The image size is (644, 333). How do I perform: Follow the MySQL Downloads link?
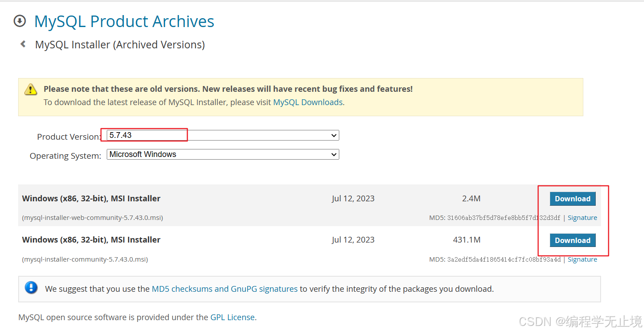308,102
